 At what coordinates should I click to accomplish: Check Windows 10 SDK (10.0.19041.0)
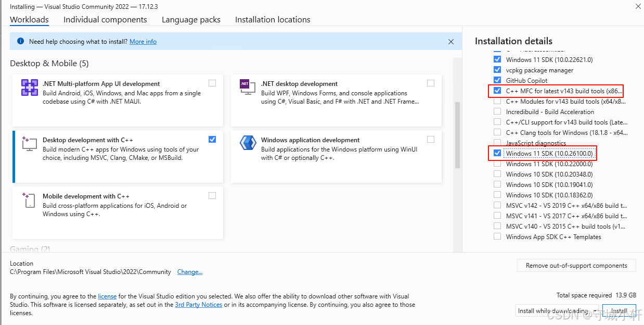(x=497, y=184)
